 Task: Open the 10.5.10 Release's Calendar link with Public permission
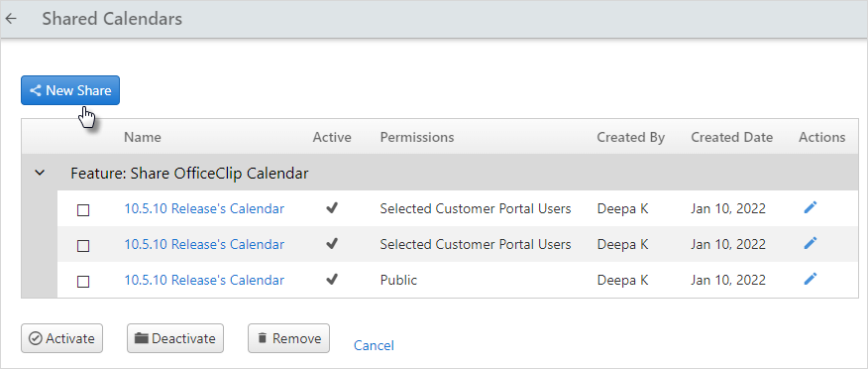tap(204, 281)
